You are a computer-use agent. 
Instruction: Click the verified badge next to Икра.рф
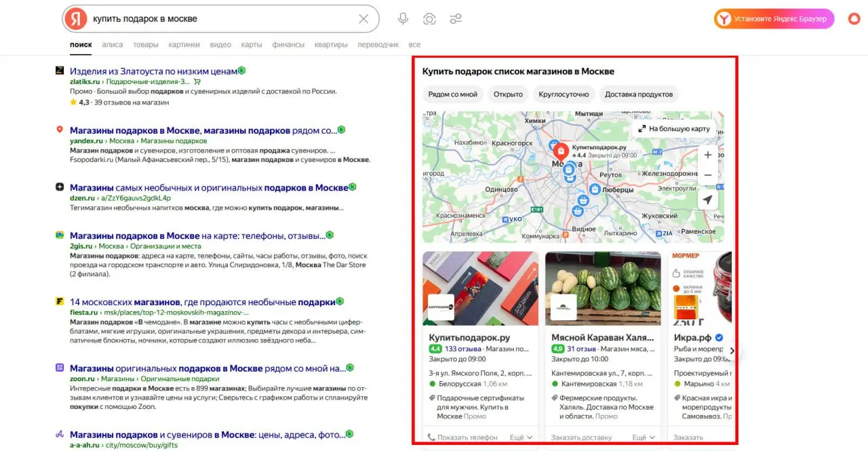coord(719,338)
